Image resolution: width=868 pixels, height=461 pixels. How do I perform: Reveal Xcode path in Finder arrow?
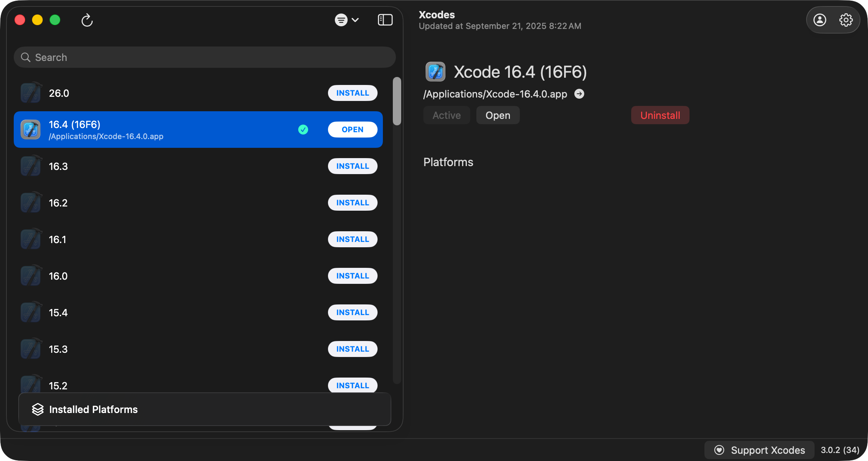pyautogui.click(x=579, y=94)
